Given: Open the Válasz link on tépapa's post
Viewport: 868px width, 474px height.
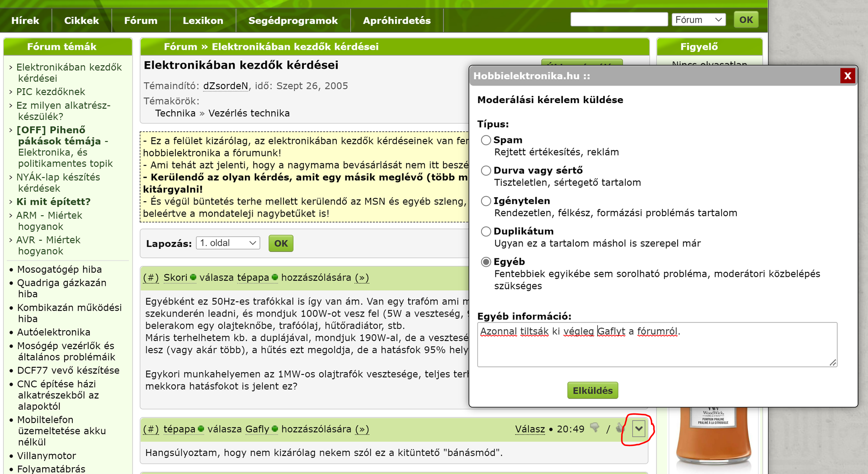Looking at the screenshot, I should click(x=530, y=429).
